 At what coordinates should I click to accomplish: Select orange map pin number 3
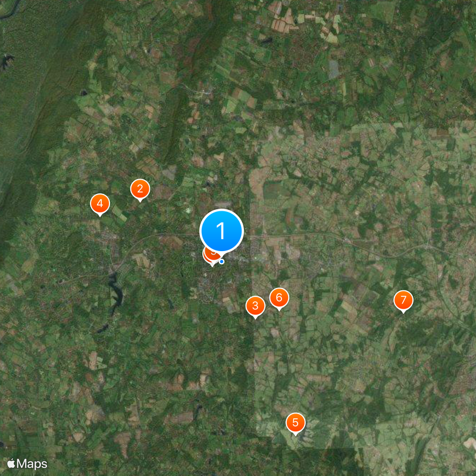pos(255,306)
